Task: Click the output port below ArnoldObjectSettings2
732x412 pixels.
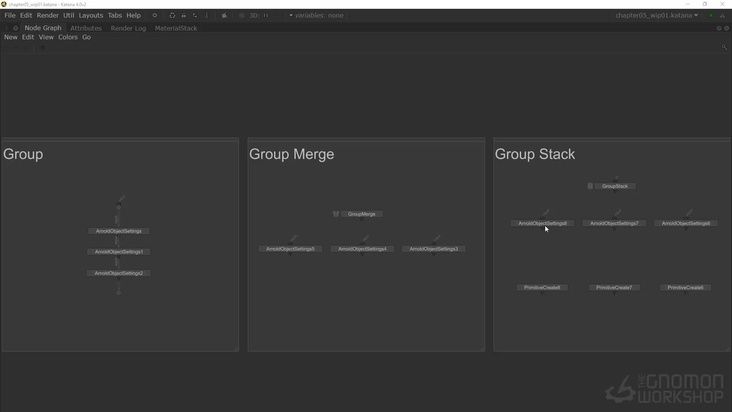Action: [119, 293]
